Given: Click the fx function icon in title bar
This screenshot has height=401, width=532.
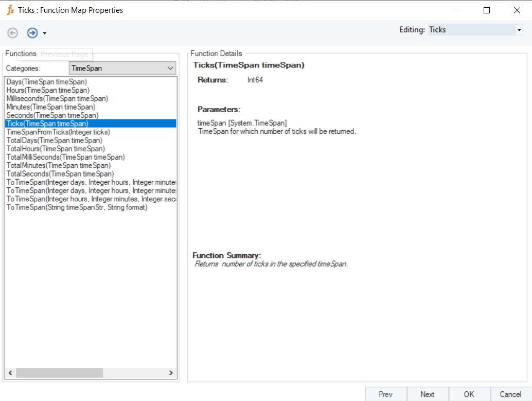Looking at the screenshot, I should [10, 10].
